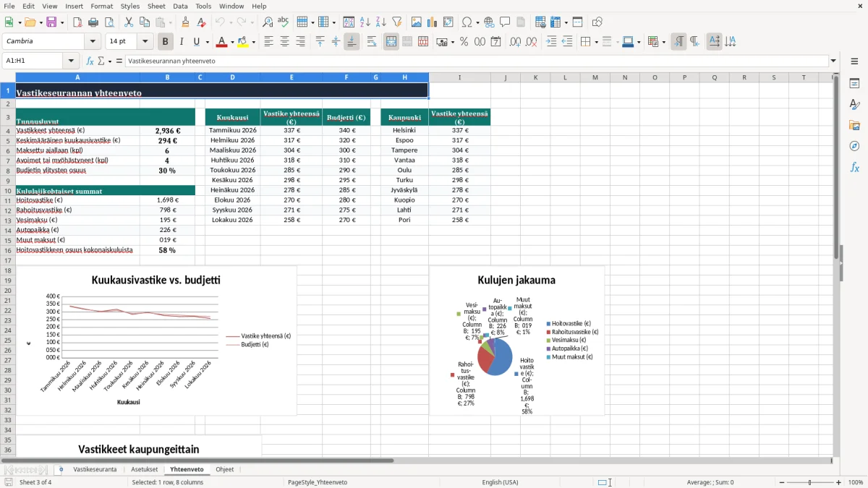The image size is (868, 488).
Task: Open Print Preview from the toolbar
Action: (x=109, y=22)
